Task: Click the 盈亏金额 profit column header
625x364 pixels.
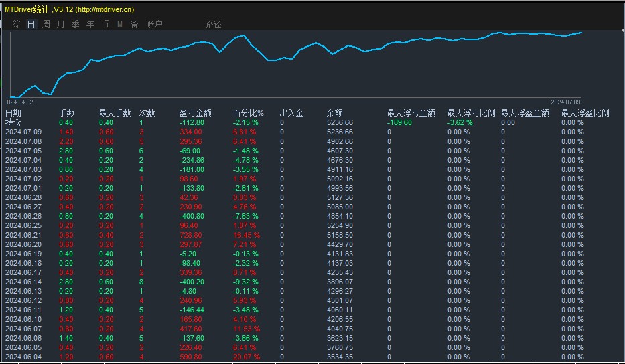Action: (x=196, y=113)
